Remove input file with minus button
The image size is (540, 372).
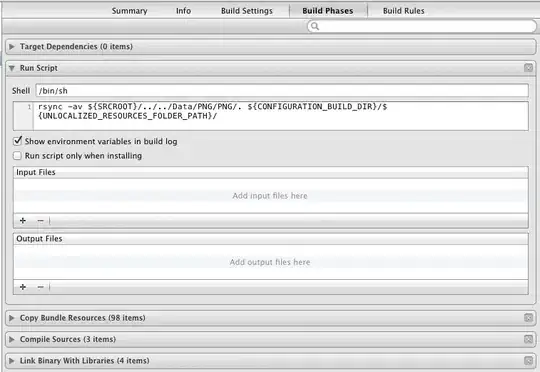[41, 220]
